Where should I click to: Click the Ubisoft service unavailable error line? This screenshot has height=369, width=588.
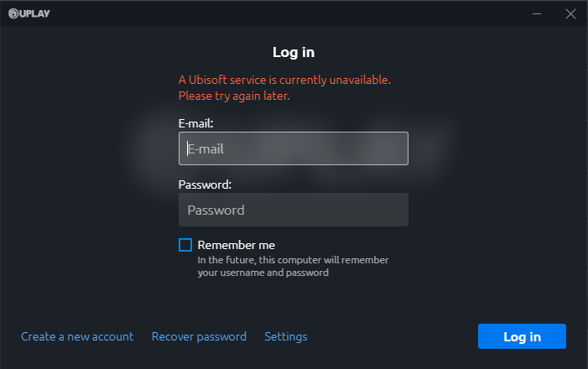(285, 80)
